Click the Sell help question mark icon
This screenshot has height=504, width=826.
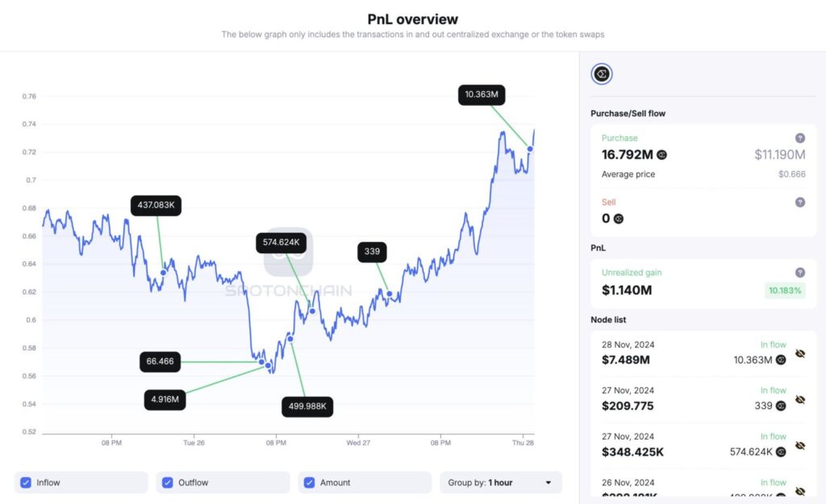click(800, 202)
